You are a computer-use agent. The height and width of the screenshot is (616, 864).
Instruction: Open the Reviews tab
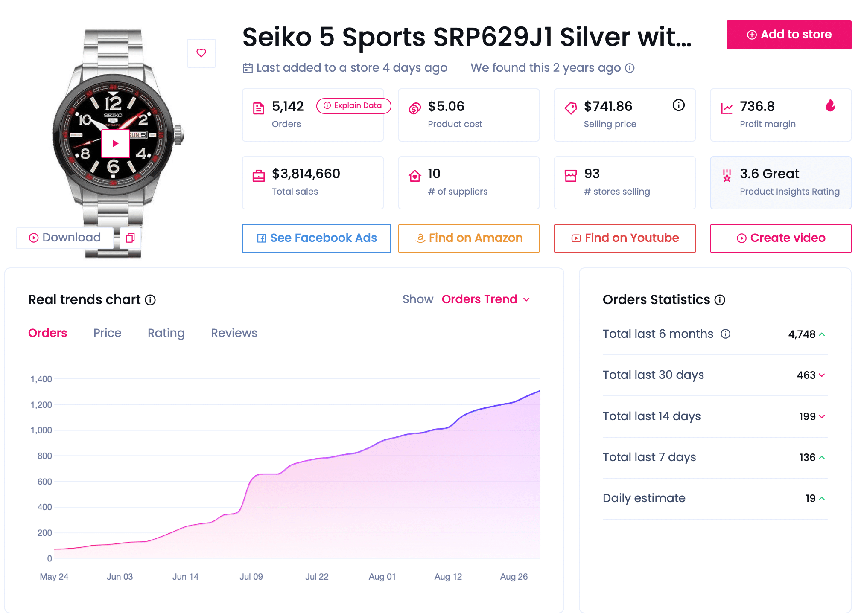[x=234, y=333]
